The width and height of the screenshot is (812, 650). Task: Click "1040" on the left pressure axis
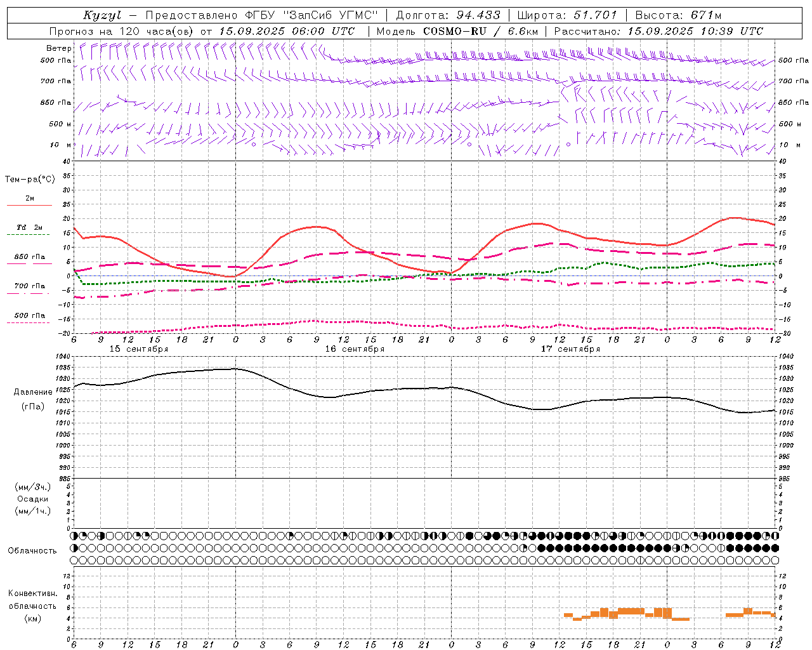64,357
